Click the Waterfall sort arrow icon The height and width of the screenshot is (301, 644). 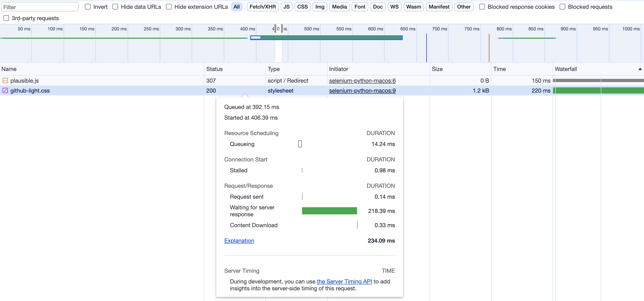point(640,69)
